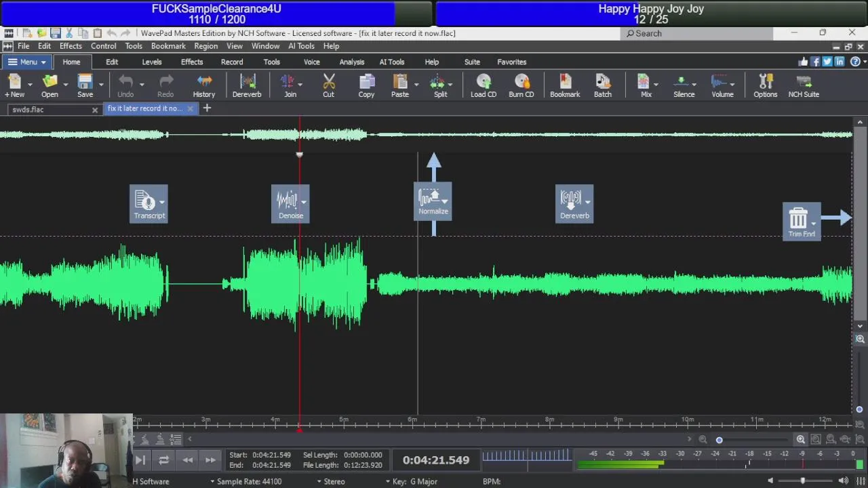The width and height of the screenshot is (868, 488).
Task: Switch to the Favorites ribbon tab
Action: (512, 62)
